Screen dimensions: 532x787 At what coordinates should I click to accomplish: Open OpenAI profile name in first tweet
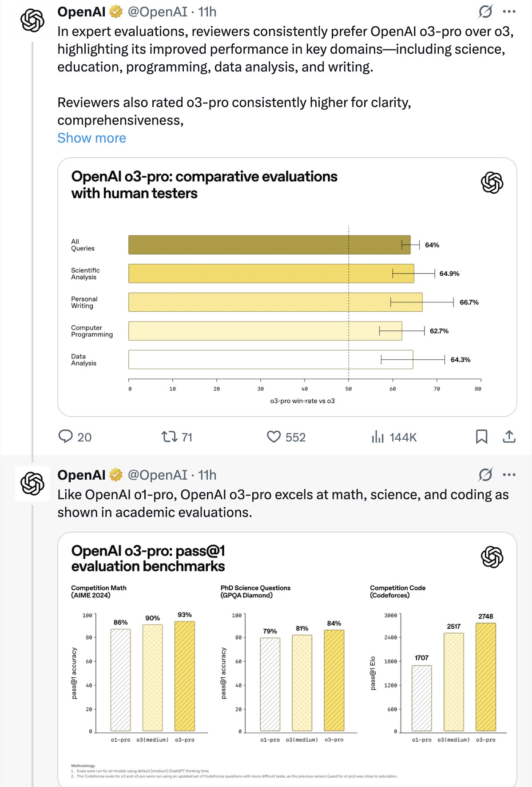tap(81, 12)
